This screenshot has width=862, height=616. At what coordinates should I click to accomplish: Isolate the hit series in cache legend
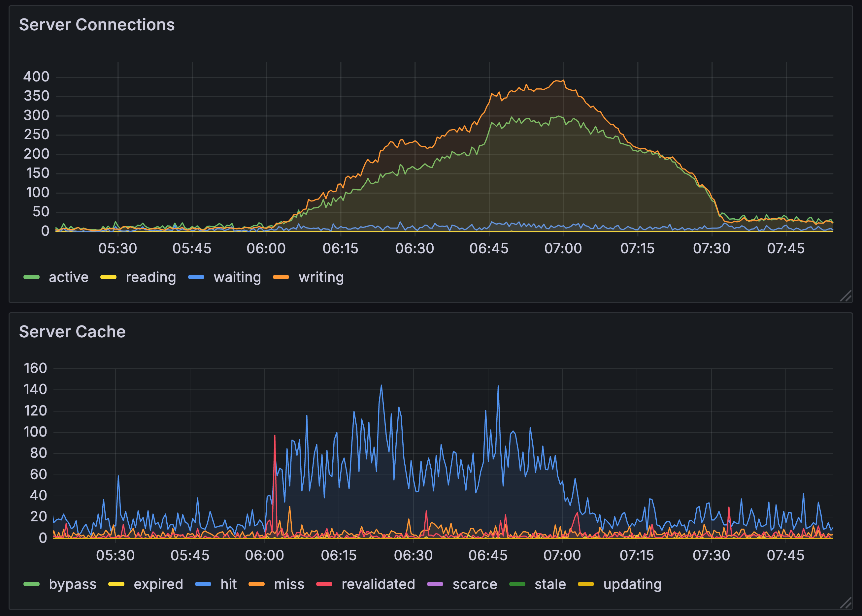click(228, 584)
